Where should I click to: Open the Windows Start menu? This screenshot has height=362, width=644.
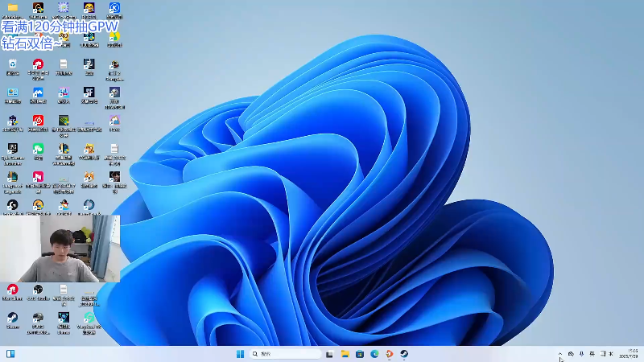(240, 354)
